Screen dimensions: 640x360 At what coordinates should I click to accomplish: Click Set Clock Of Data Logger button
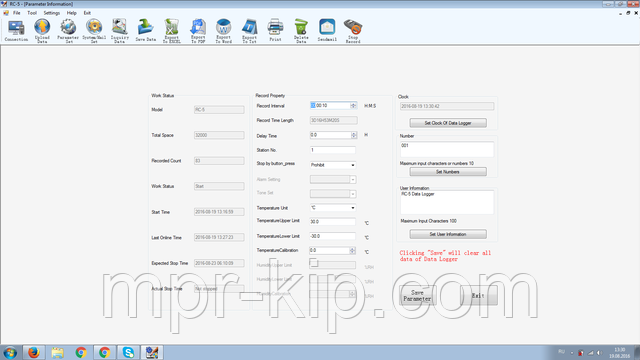click(x=448, y=123)
